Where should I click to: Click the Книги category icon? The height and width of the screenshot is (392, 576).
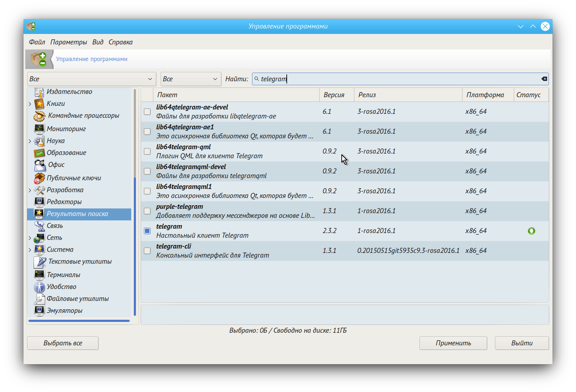click(x=39, y=104)
